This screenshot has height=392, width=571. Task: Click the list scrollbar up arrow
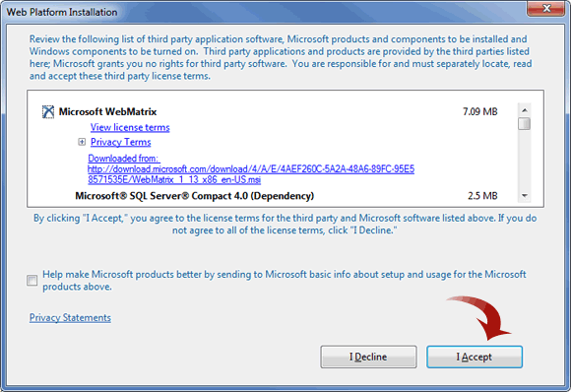pos(525,110)
